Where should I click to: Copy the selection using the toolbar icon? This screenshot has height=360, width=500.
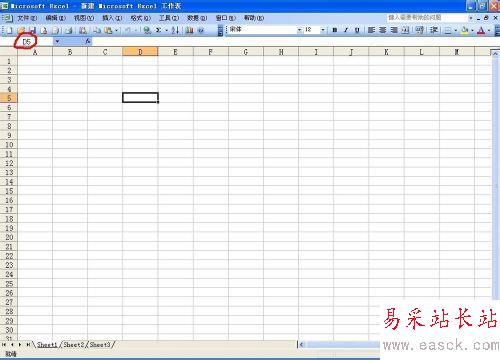[97, 30]
